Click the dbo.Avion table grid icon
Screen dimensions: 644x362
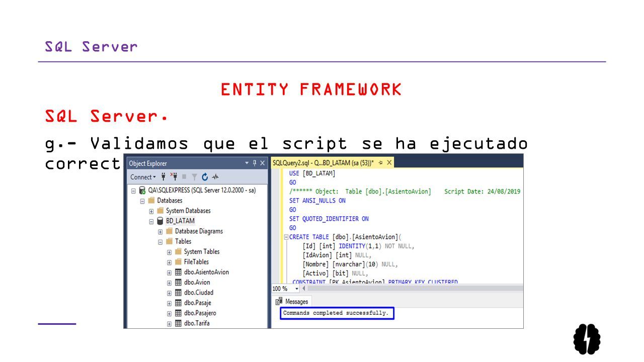(178, 283)
